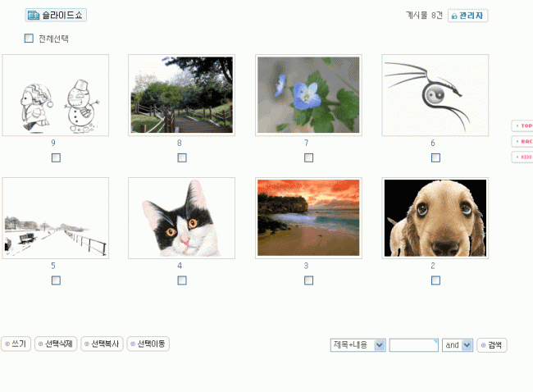The width and height of the screenshot is (533, 392).
Task: Open the 관리자 admin lock button
Action: [x=467, y=16]
